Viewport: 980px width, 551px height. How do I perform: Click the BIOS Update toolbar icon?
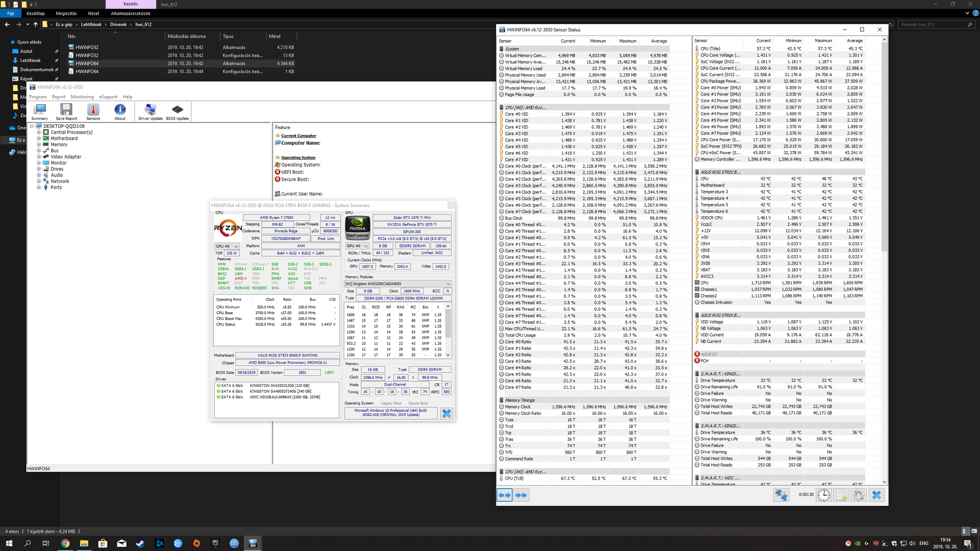coord(177,112)
